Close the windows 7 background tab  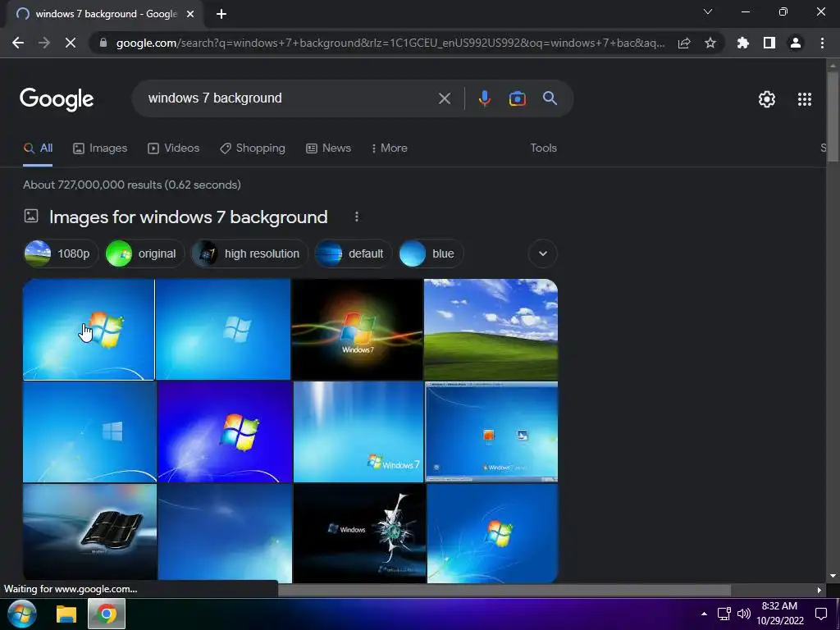pos(190,14)
